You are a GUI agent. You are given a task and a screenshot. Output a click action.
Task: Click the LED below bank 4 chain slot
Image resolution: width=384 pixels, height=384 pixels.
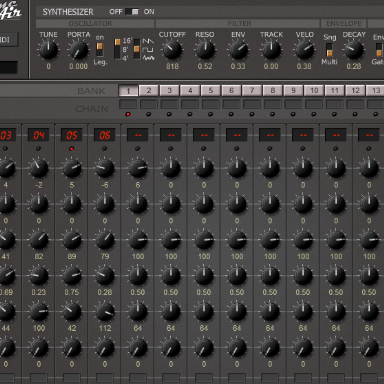pyautogui.click(x=190, y=114)
